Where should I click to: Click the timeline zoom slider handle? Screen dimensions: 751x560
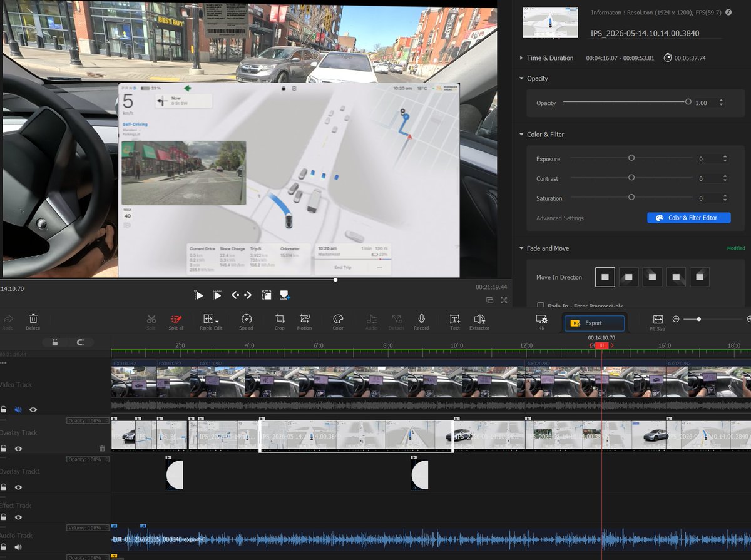tap(699, 319)
